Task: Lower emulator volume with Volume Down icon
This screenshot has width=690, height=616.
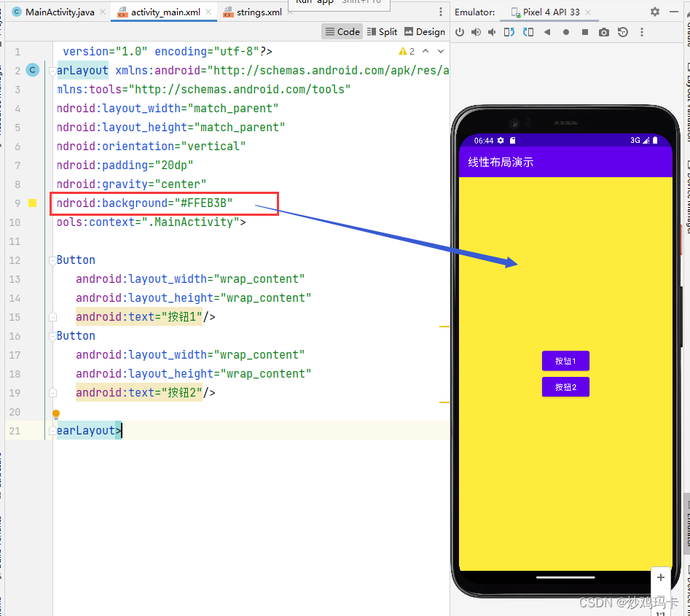Action: point(492,32)
